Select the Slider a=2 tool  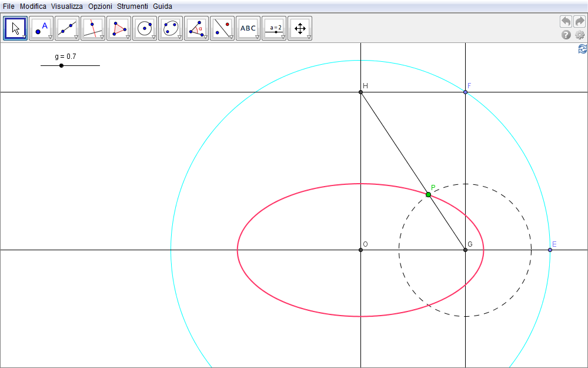click(274, 28)
